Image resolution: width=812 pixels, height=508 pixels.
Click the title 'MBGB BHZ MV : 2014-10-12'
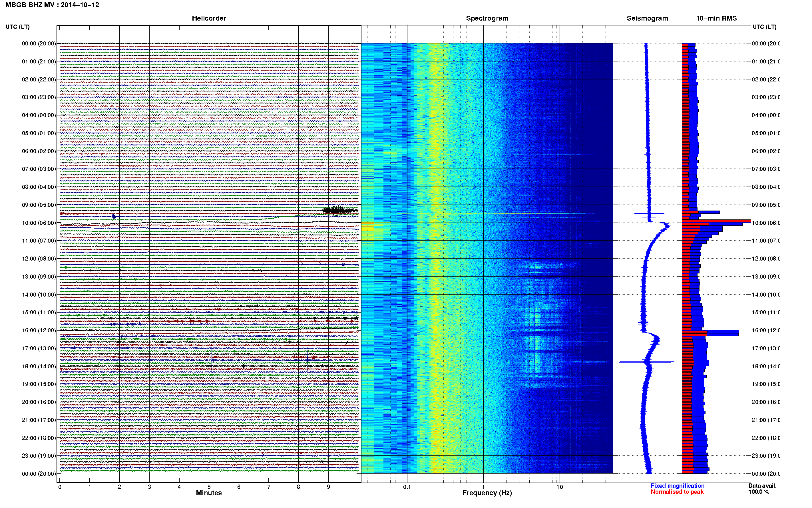click(x=52, y=5)
